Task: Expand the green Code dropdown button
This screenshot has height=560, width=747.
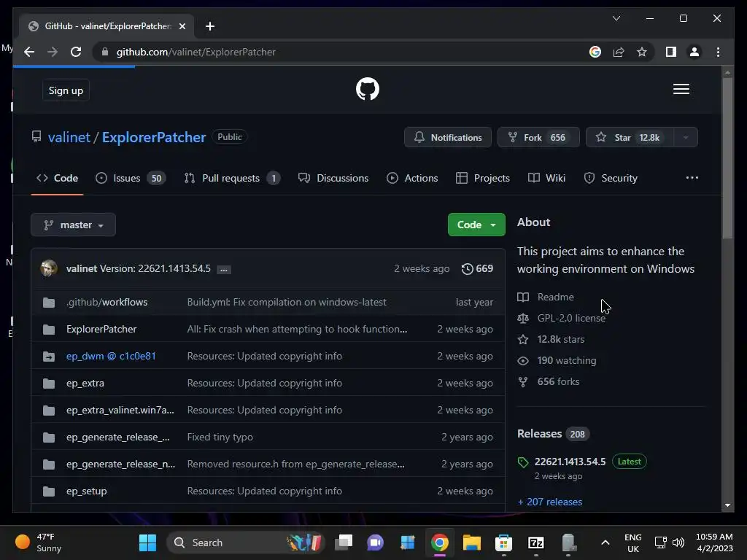Action: coord(476,225)
